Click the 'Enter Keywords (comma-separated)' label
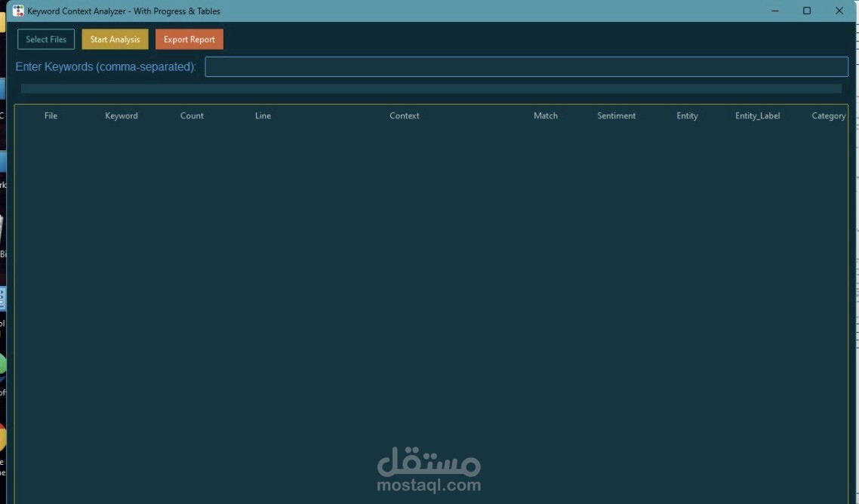This screenshot has height=504, width=859. (x=106, y=67)
